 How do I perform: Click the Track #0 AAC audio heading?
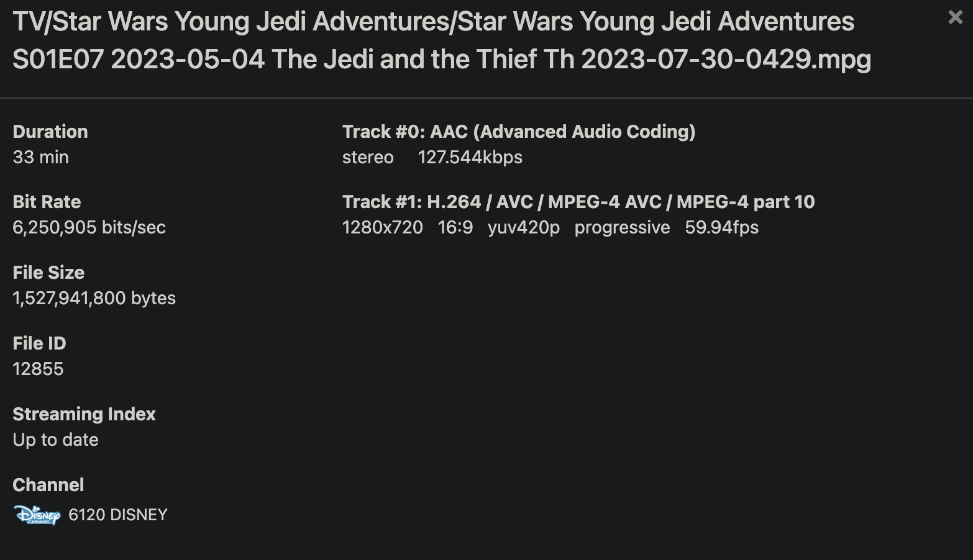coord(519,132)
